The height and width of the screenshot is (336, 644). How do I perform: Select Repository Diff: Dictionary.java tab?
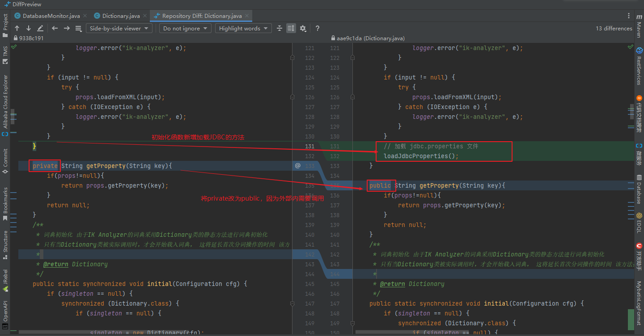click(x=202, y=16)
